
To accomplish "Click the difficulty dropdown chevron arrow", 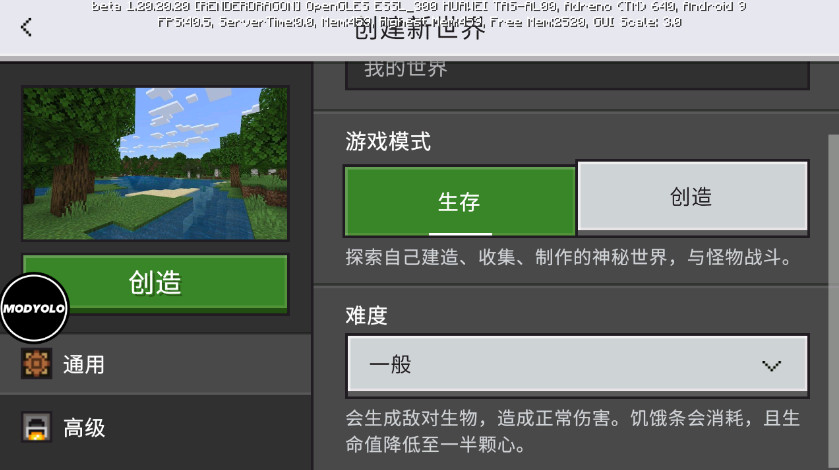I will 772,366.
